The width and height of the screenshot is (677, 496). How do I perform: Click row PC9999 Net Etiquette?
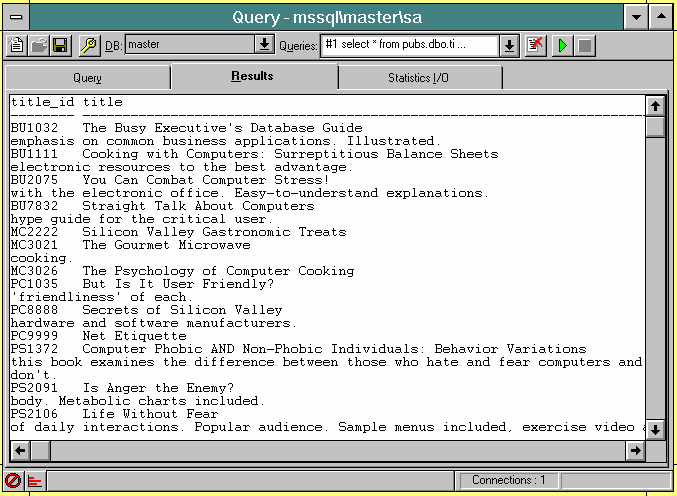99,335
